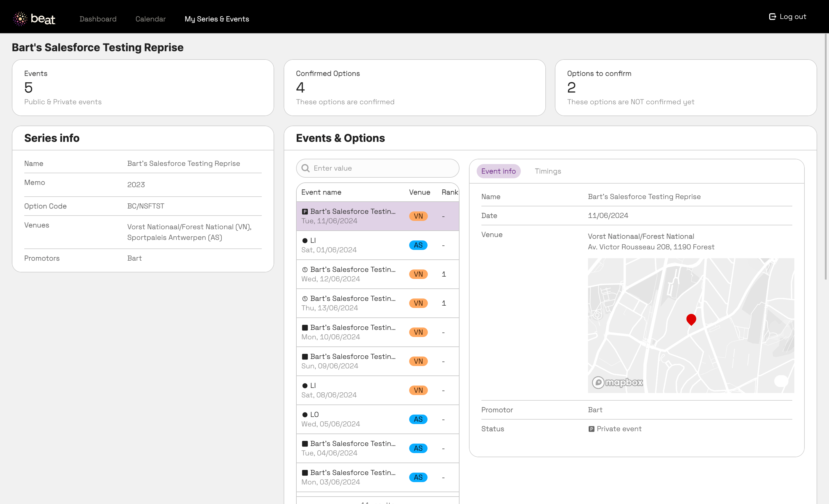Click VN venue badge on Tue 11/06/2024 row

click(x=418, y=216)
